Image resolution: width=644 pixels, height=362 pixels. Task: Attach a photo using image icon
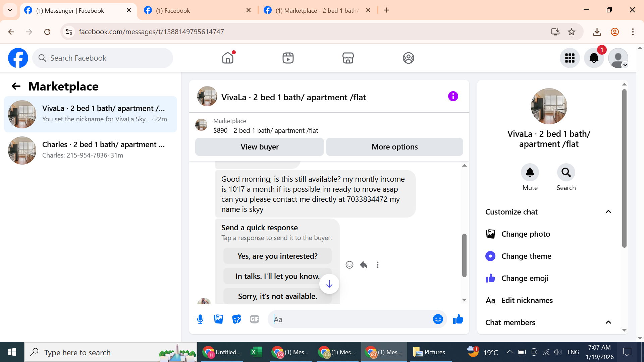click(x=218, y=319)
